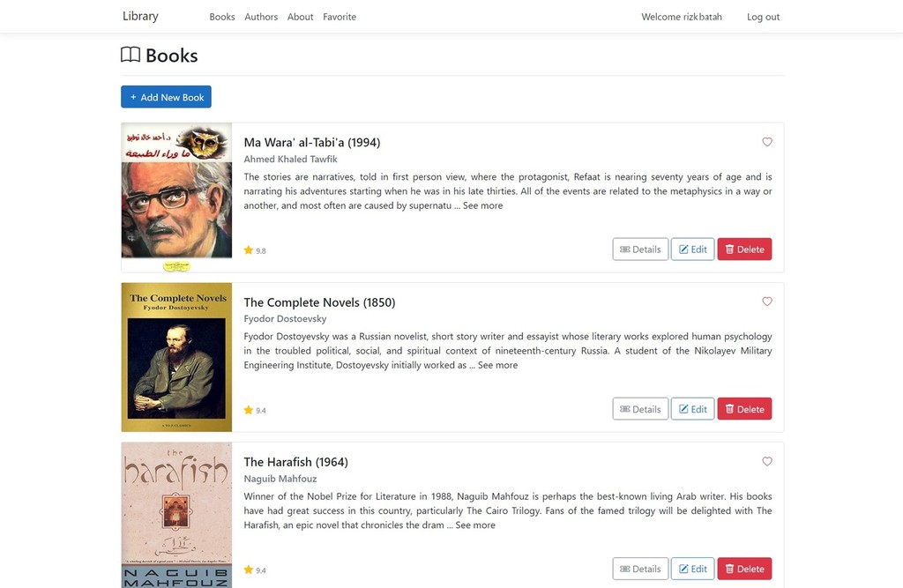Expand See more on Ma Wara' al-Tabi'a description
Screen dimensions: 903x588
[482, 205]
